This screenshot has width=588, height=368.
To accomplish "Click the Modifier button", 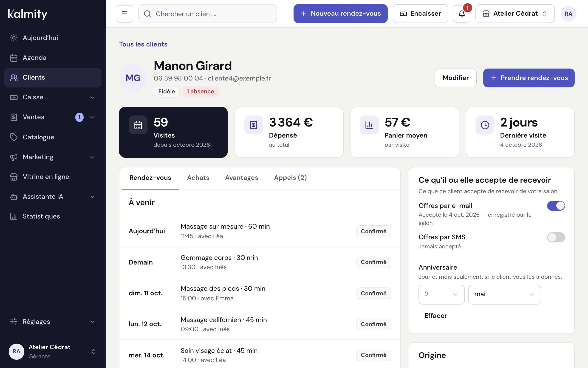I will tap(455, 78).
